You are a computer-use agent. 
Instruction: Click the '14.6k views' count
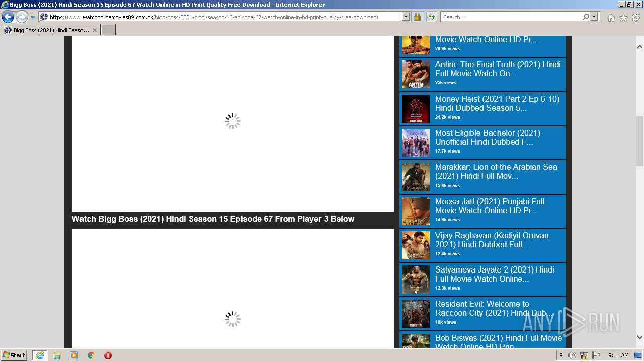(447, 220)
